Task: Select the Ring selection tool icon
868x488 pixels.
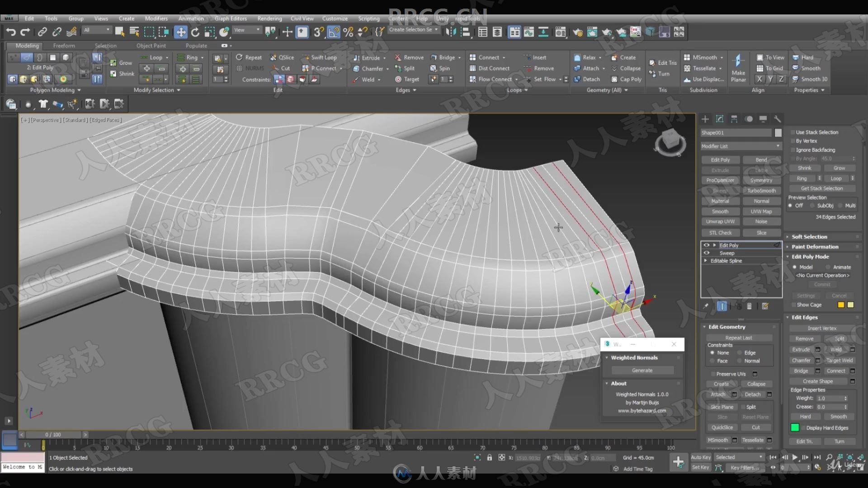Action: [180, 57]
